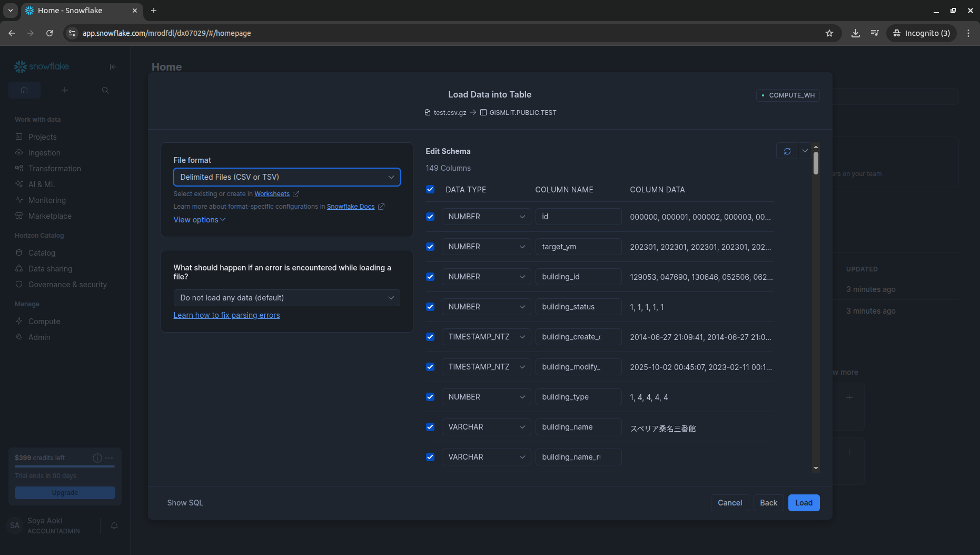This screenshot has width=980, height=555.
Task: Edit the building_status column name field
Action: pos(578,307)
